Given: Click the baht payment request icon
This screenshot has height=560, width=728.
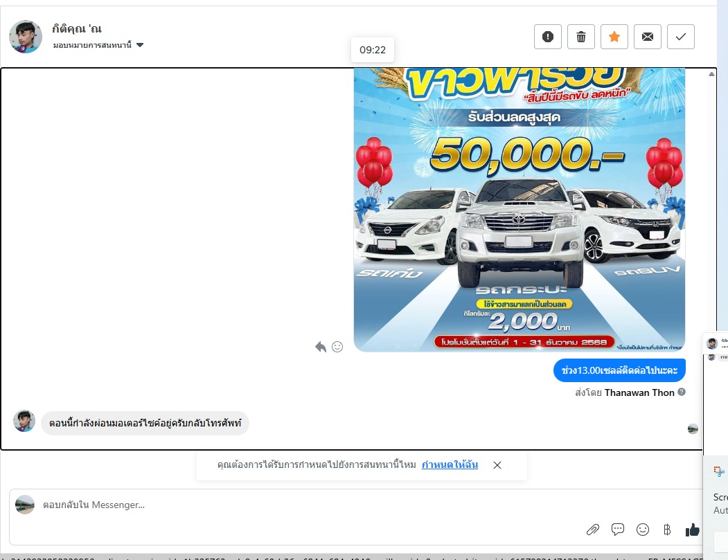Looking at the screenshot, I should [667, 530].
